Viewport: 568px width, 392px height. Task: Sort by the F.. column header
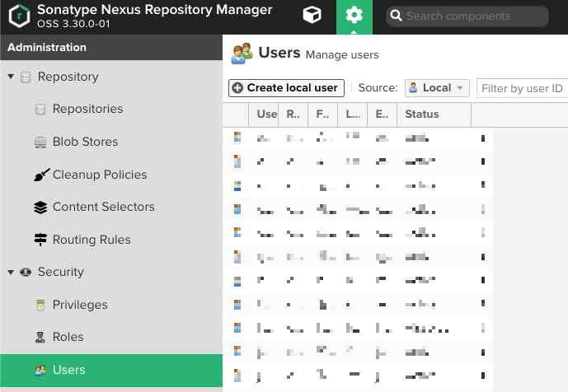pos(323,114)
